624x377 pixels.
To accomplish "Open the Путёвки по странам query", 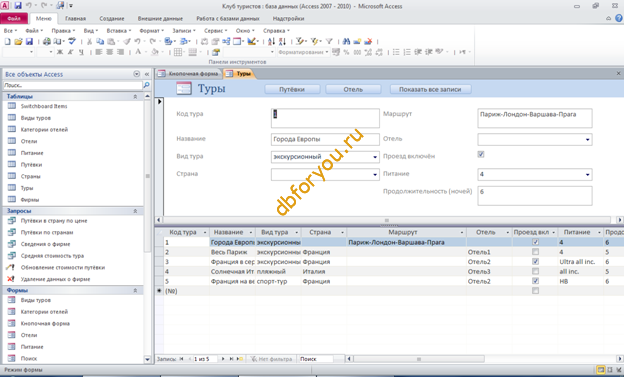I will click(x=47, y=232).
